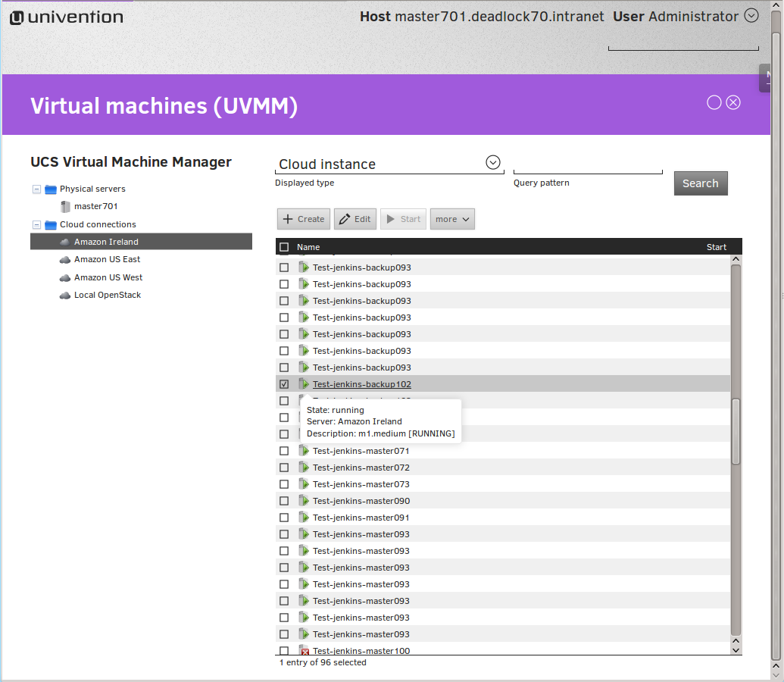Click the Univention logo icon
Image resolution: width=784 pixels, height=682 pixels.
17,17
